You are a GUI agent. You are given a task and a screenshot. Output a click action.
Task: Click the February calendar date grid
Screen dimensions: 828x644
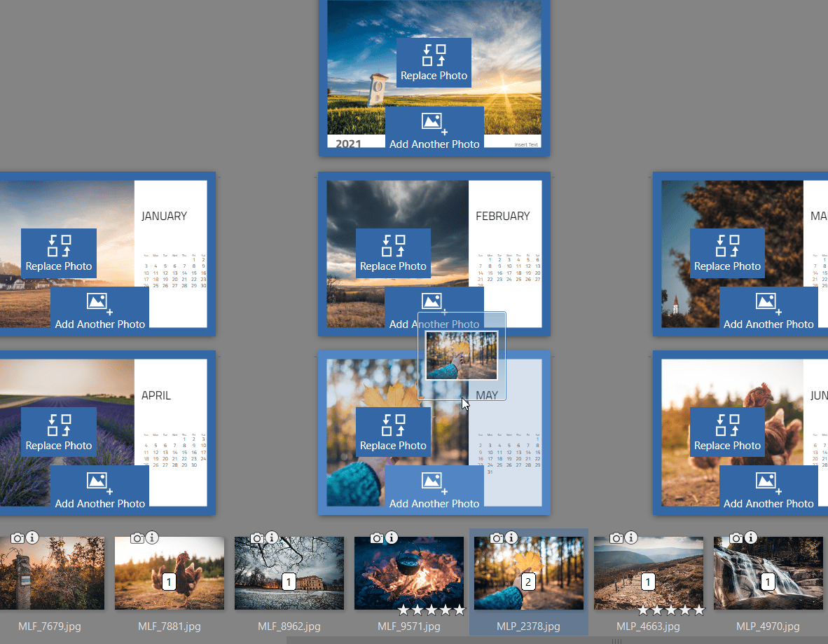[509, 269]
